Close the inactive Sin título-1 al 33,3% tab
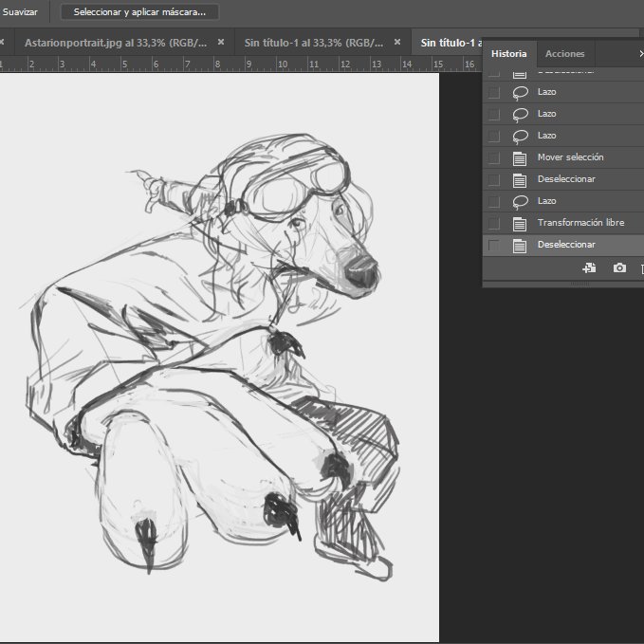This screenshot has width=644, height=644. [397, 42]
